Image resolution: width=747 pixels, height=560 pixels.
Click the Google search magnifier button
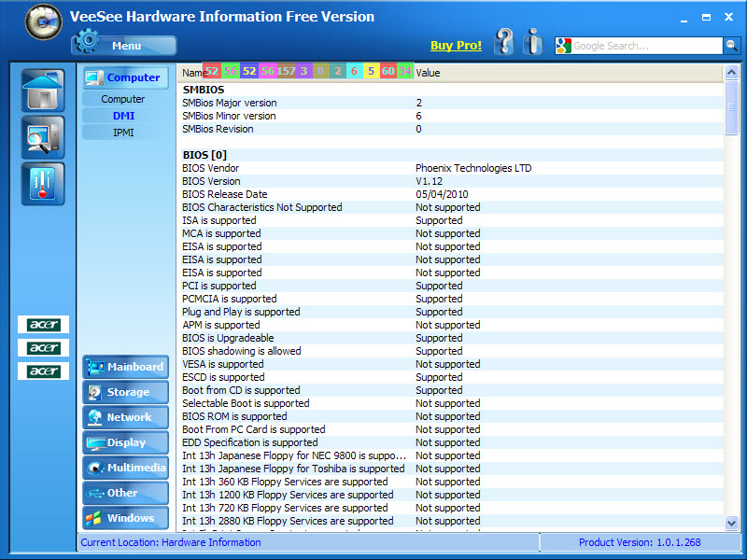pyautogui.click(x=731, y=45)
